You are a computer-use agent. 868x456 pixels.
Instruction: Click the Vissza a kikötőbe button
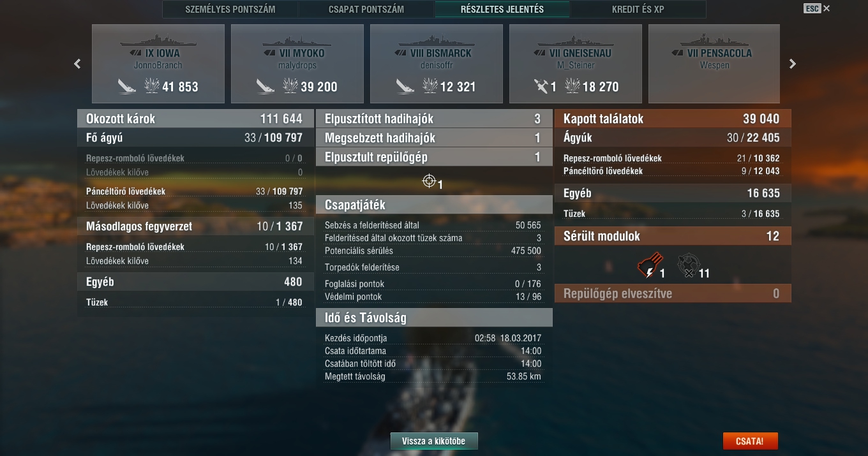[x=434, y=441]
